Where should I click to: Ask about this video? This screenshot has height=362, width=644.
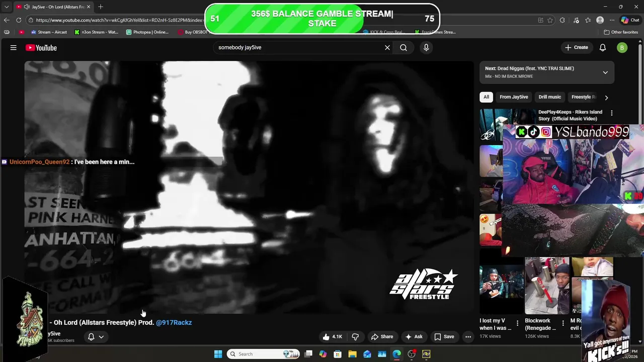coord(414,337)
